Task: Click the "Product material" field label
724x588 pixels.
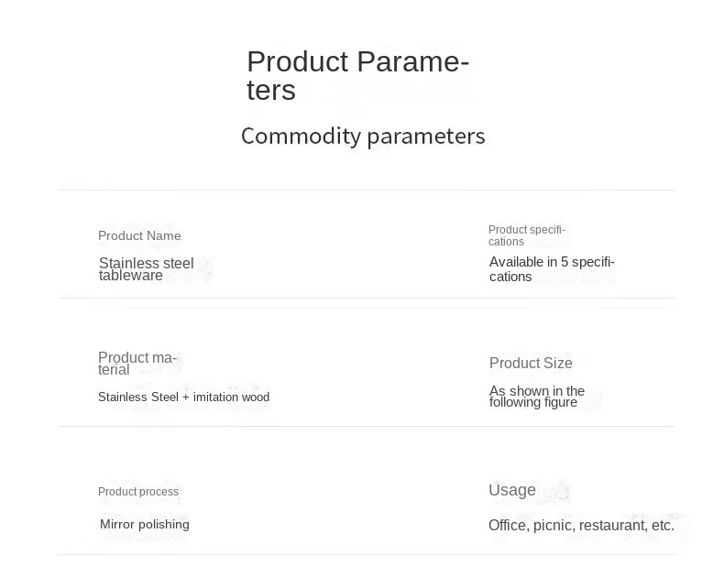Action: pos(137,364)
